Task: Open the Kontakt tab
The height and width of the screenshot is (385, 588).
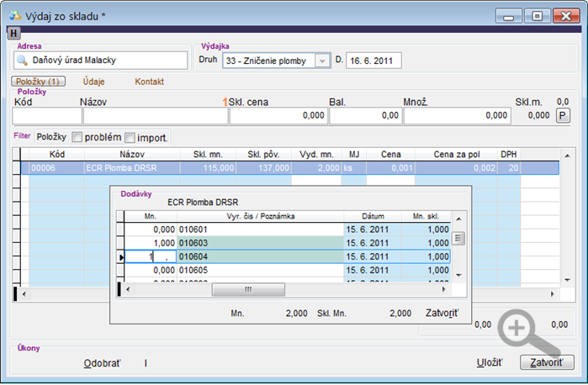Action: pos(149,82)
